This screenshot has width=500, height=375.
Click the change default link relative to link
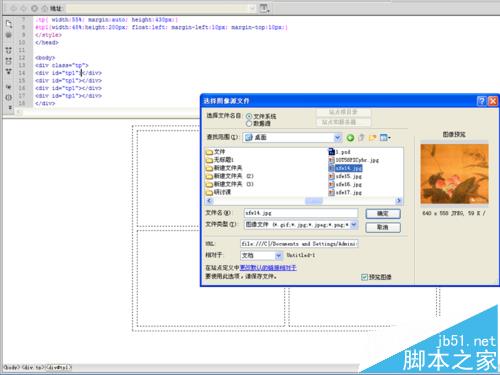[x=268, y=268]
